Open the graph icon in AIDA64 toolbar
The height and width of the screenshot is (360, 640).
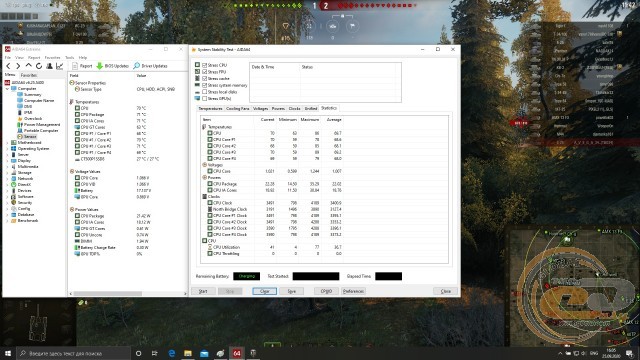click(60, 66)
